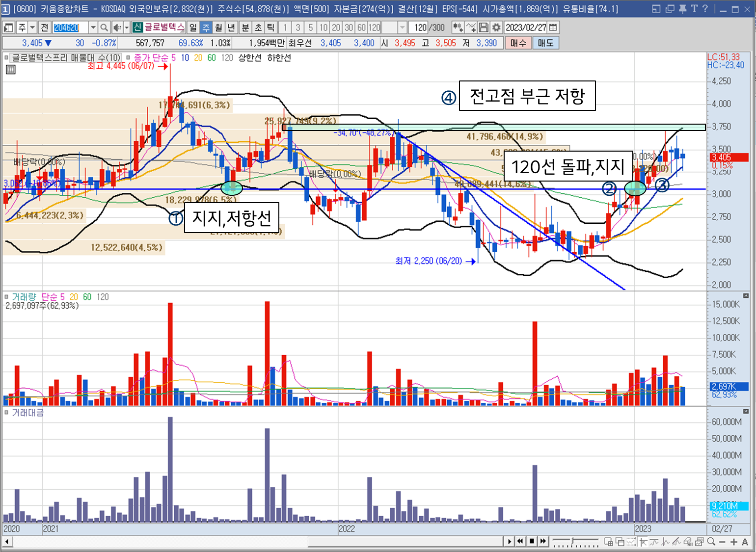Screen dimensions: 756x552
Task: Click the 매도 sell button
Action: (x=545, y=43)
